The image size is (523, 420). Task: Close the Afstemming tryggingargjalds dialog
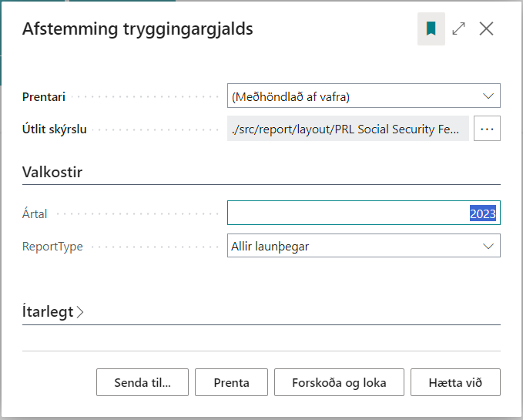[x=486, y=29]
